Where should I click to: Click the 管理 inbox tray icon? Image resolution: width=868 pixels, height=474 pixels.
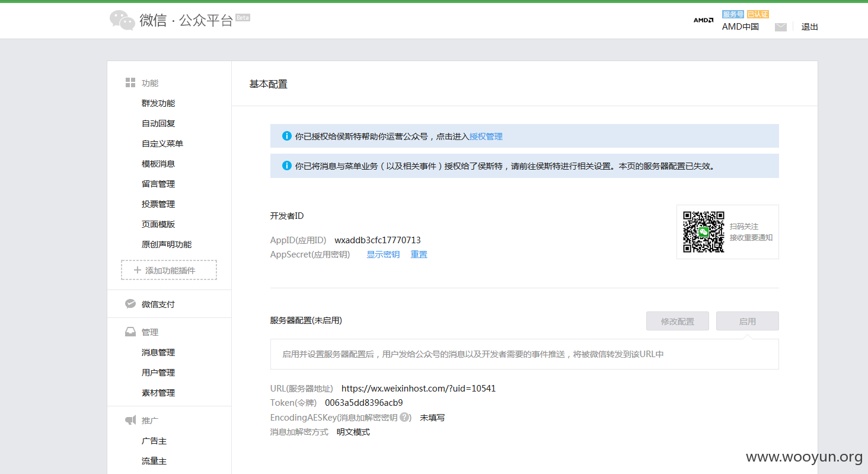pyautogui.click(x=130, y=332)
